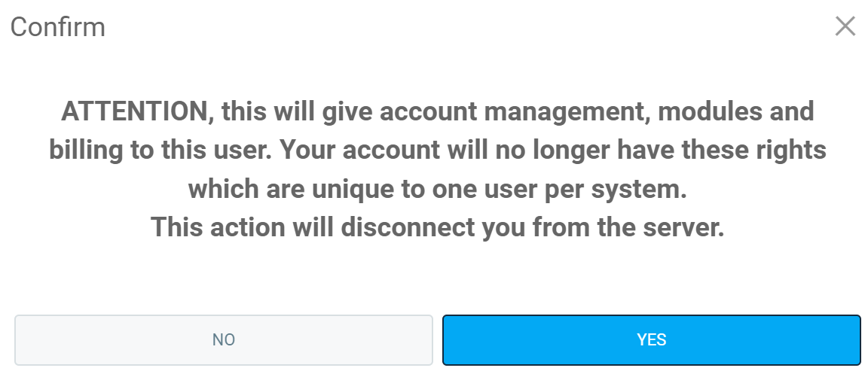Viewport: 868px width, 371px height.
Task: Accept disconnecting from the server by choosing YES
Action: [651, 340]
